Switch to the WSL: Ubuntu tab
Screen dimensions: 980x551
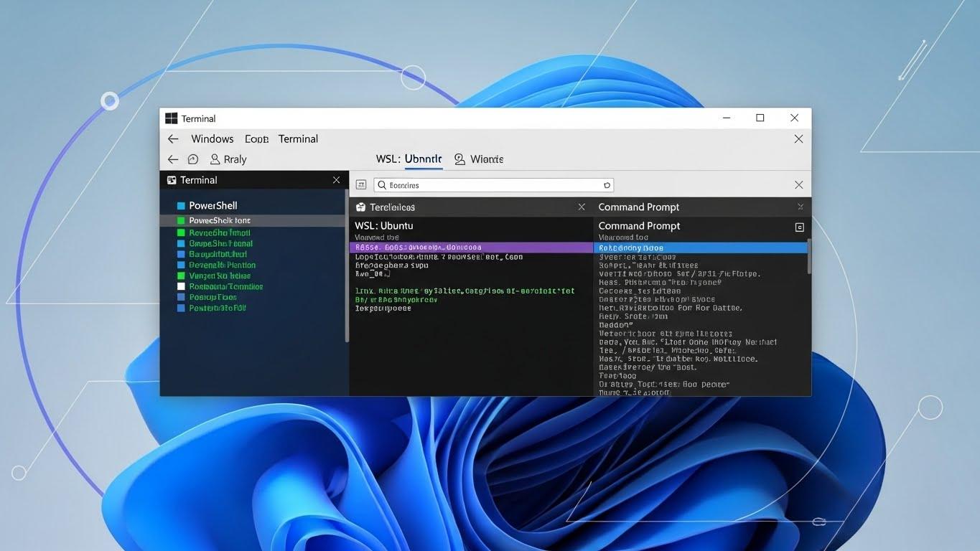pyautogui.click(x=407, y=159)
